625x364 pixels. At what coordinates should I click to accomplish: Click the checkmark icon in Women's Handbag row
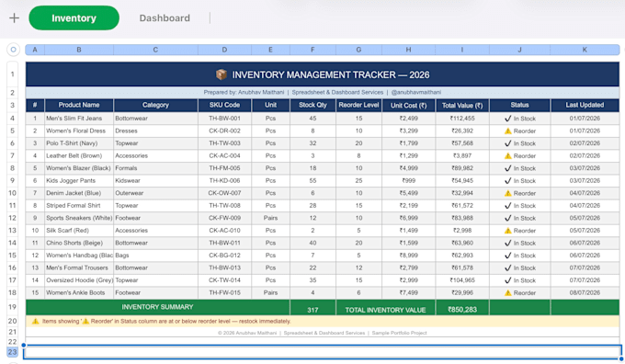tap(507, 256)
